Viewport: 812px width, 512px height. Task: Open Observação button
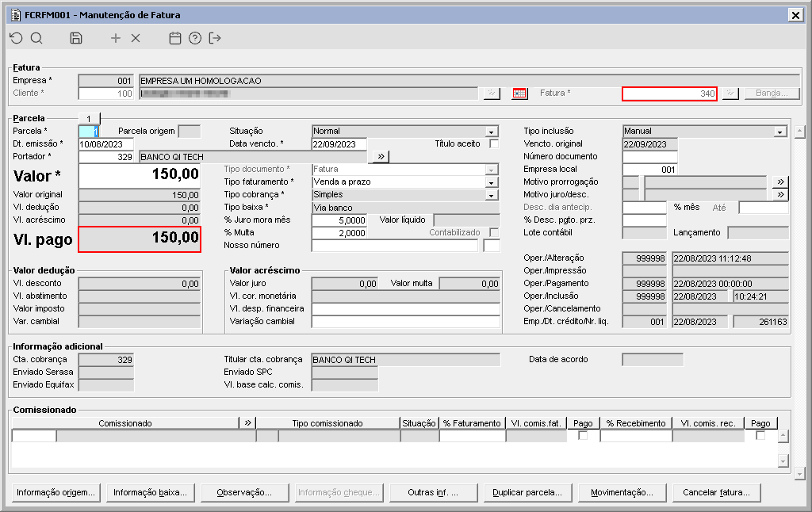(x=244, y=492)
